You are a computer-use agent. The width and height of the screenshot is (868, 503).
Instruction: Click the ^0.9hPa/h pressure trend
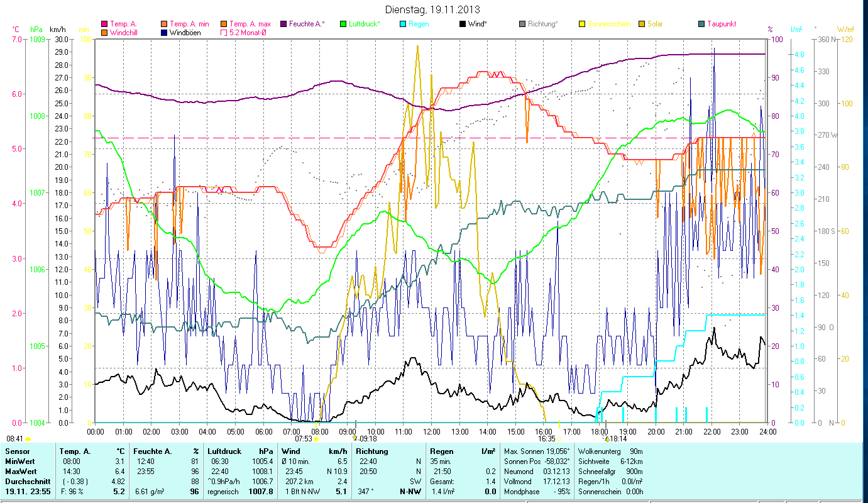tap(224, 482)
